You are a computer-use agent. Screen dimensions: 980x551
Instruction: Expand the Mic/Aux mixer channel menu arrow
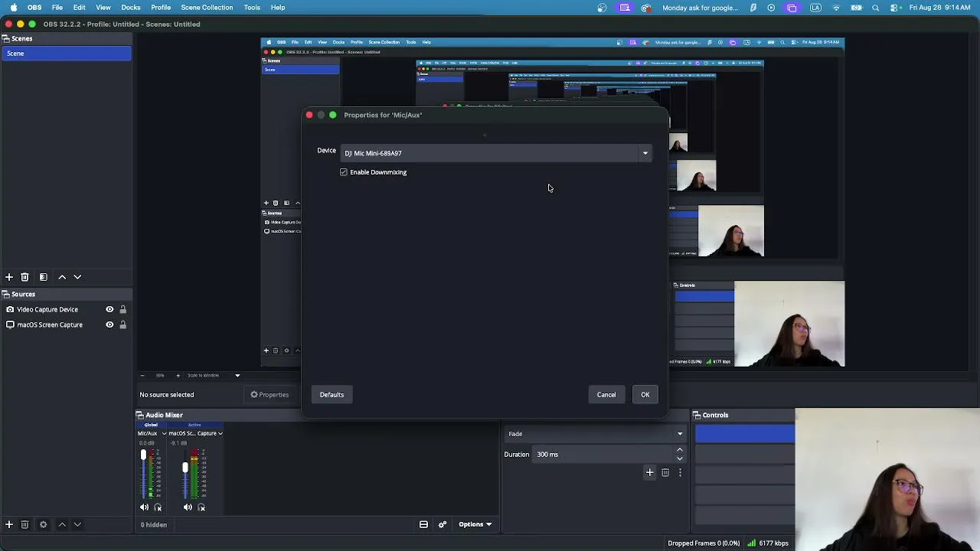tap(164, 433)
